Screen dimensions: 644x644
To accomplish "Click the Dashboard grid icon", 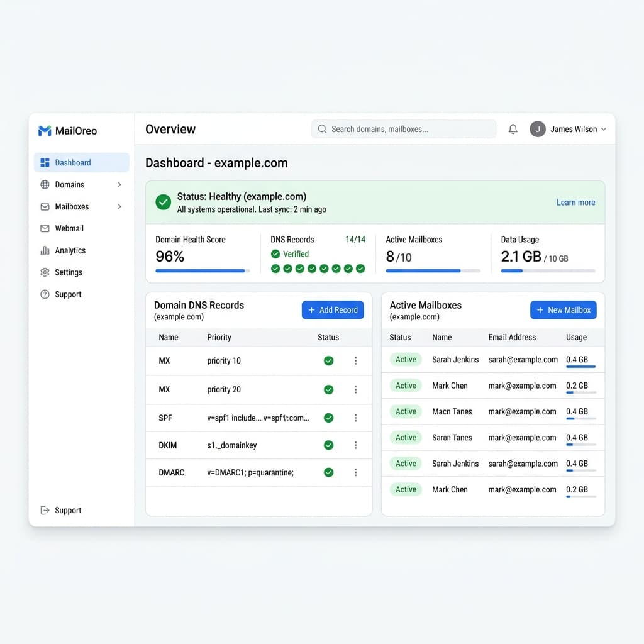I will 45,163.
